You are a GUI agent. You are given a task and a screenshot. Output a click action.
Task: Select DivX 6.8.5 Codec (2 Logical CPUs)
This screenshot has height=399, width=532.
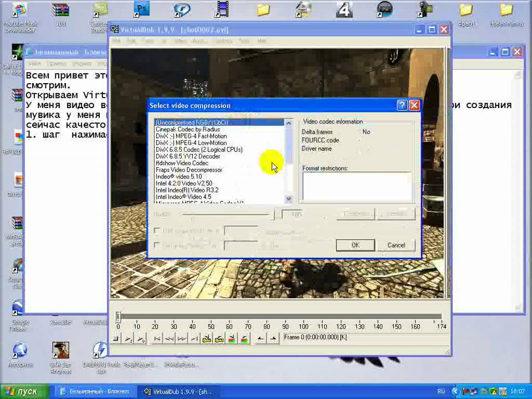[219, 150]
